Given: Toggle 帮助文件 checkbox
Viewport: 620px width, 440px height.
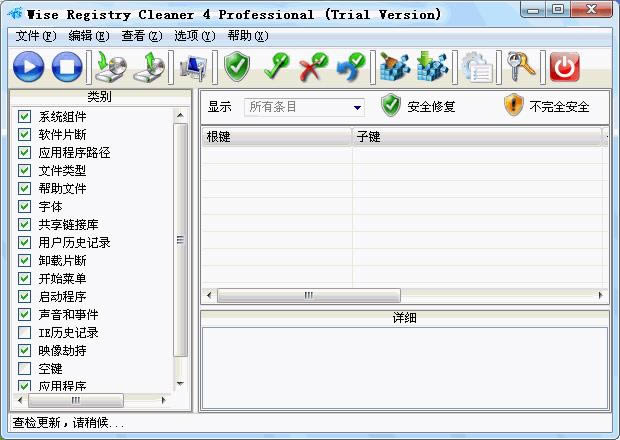Looking at the screenshot, I should (25, 188).
